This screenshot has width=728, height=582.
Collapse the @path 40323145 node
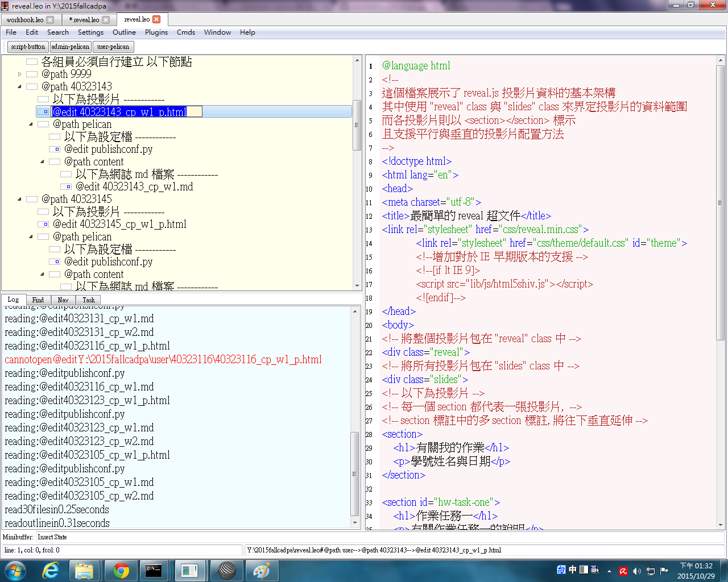pyautogui.click(x=20, y=199)
